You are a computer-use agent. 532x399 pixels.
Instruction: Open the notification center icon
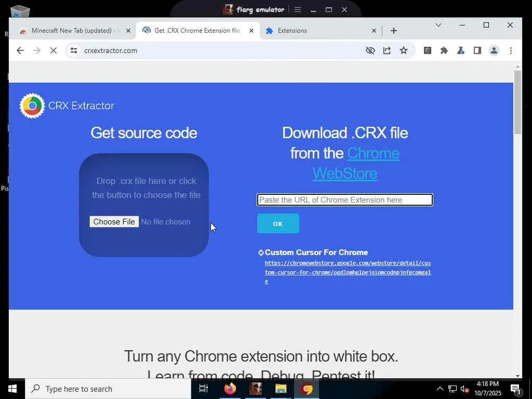pos(515,389)
